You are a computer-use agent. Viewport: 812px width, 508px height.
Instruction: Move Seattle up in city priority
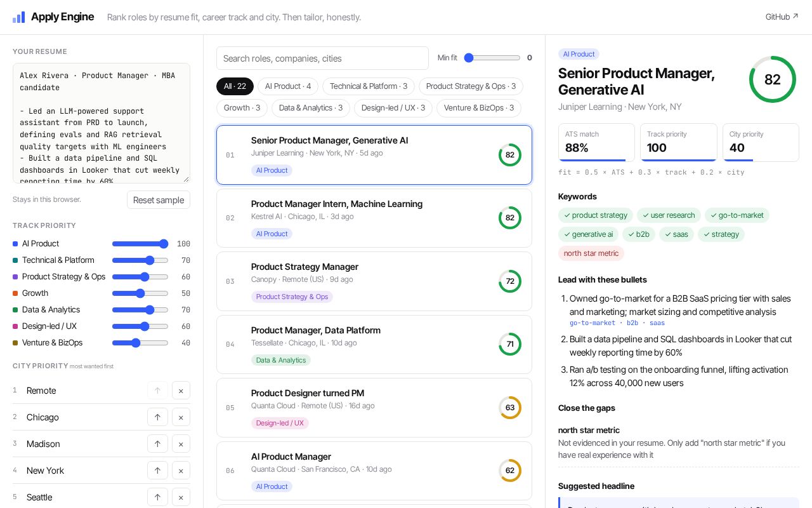[157, 497]
